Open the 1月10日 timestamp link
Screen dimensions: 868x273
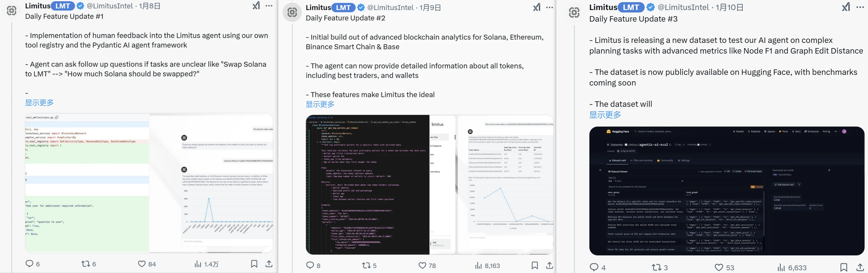pos(729,7)
